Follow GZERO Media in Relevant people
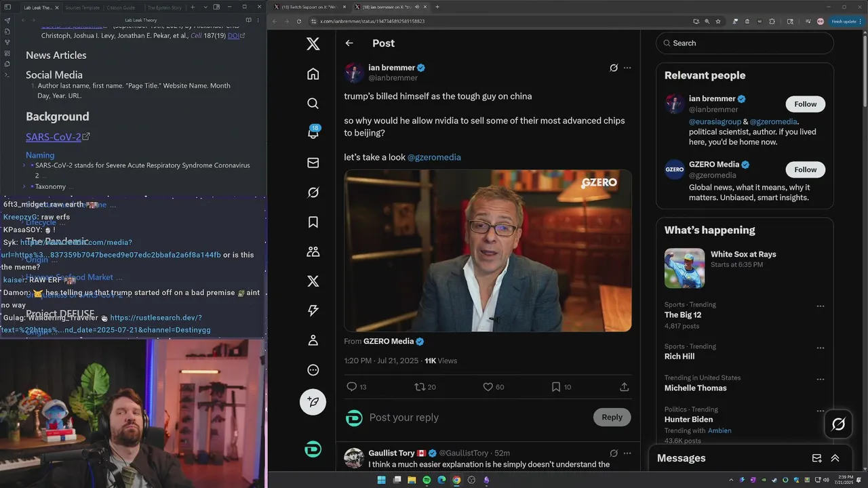The height and width of the screenshot is (488, 868). click(x=806, y=169)
